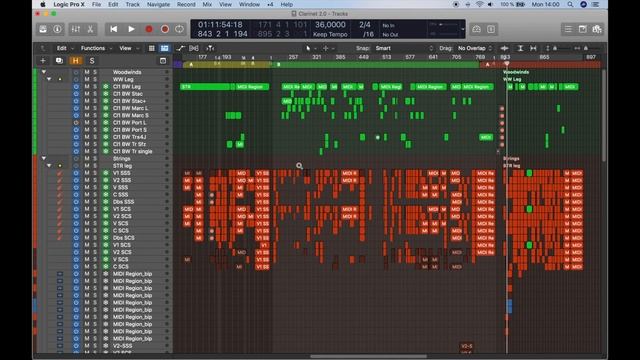This screenshot has width=640, height=360.
Task: Open the pointer tool menu
Action: [x=310, y=48]
